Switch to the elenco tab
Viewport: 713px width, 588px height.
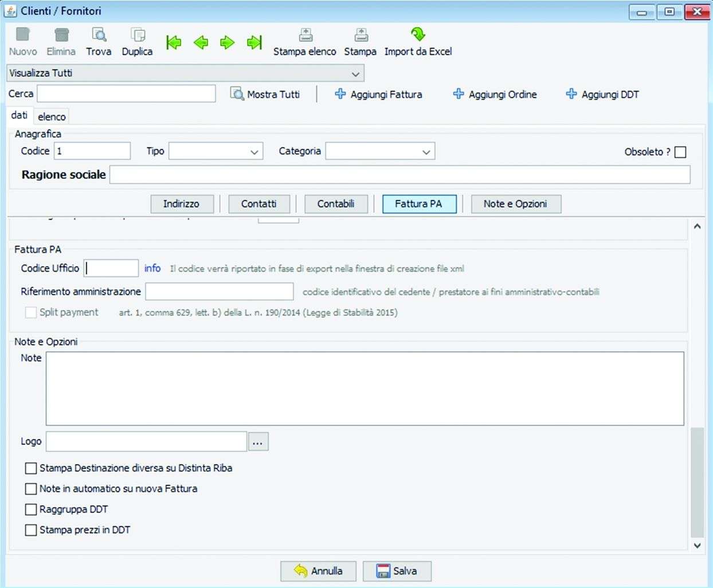tap(52, 116)
